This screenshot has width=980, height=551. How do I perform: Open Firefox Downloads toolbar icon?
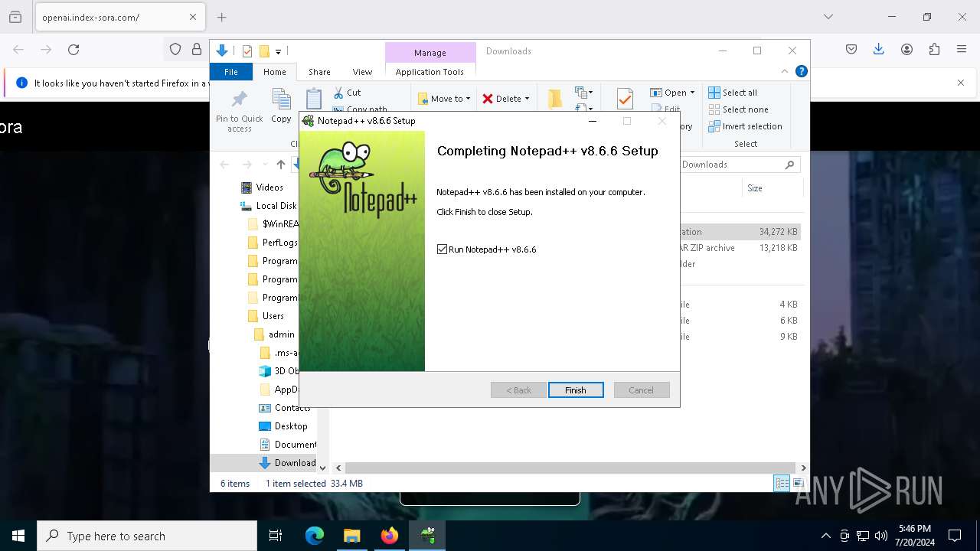tap(879, 50)
